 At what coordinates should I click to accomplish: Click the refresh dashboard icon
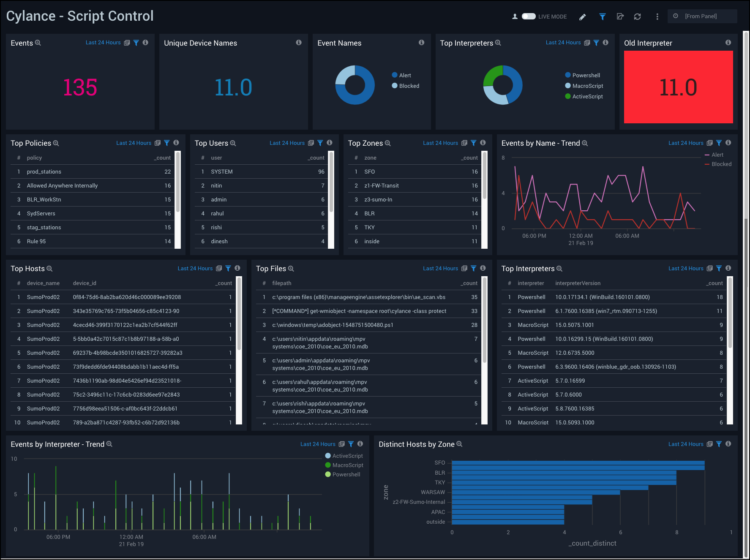(638, 16)
